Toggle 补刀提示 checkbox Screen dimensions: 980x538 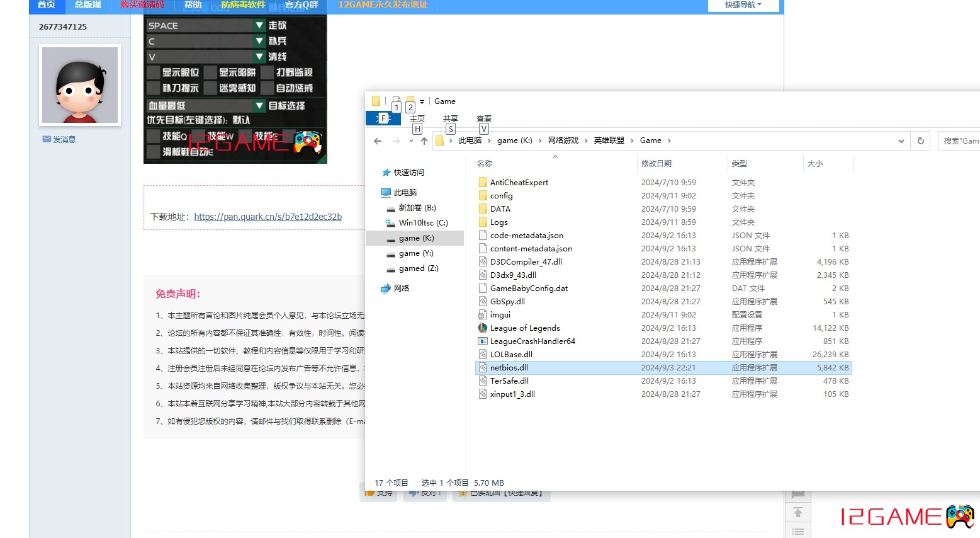tap(154, 88)
